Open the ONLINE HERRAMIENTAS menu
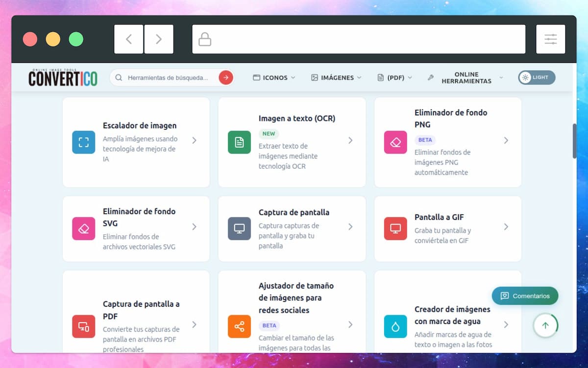This screenshot has height=368, width=588. [x=465, y=78]
